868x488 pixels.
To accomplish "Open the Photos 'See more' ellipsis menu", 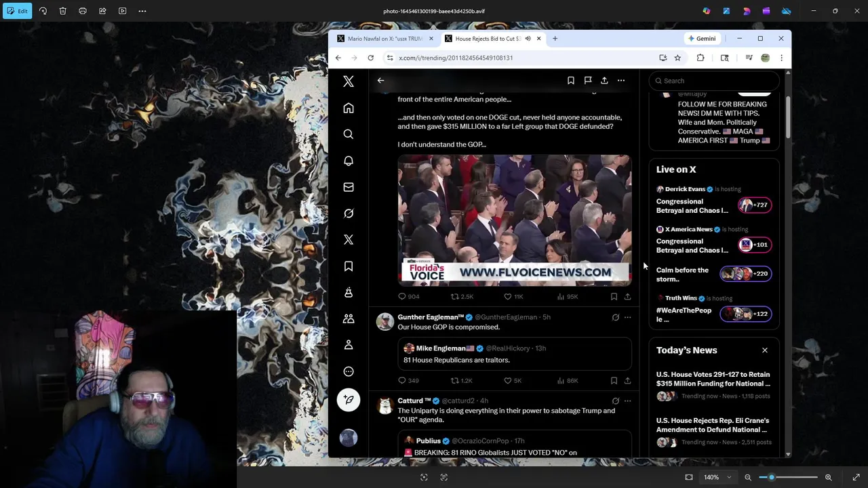I will point(142,11).
